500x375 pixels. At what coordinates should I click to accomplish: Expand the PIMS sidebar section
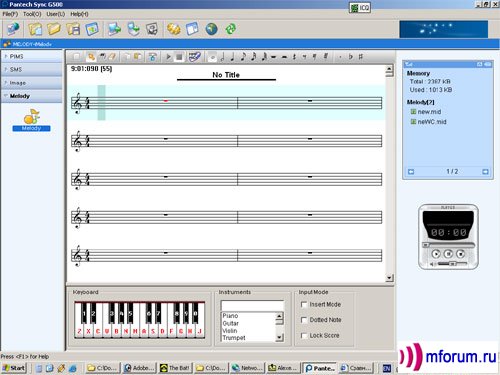(x=32, y=57)
